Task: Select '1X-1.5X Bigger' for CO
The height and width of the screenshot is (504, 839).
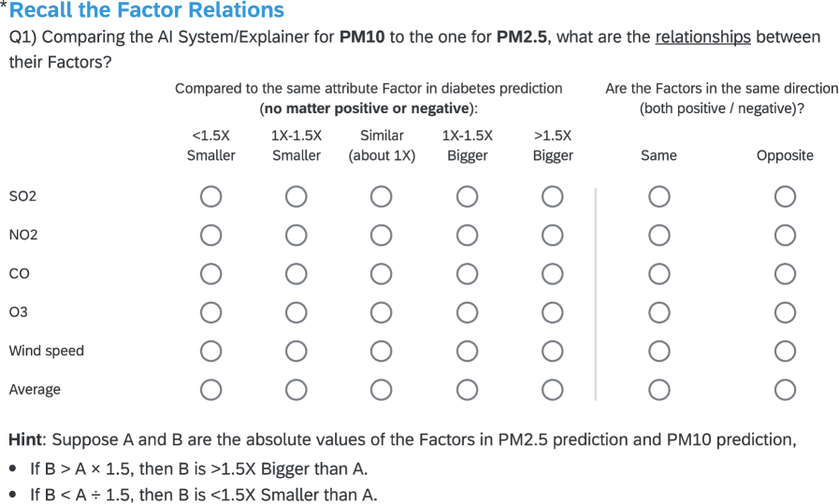Action: click(467, 273)
